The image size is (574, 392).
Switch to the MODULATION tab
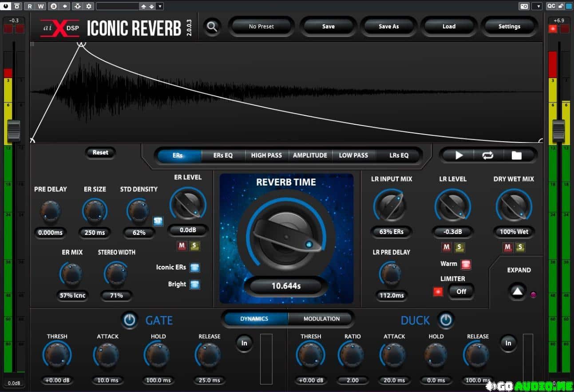pyautogui.click(x=321, y=319)
